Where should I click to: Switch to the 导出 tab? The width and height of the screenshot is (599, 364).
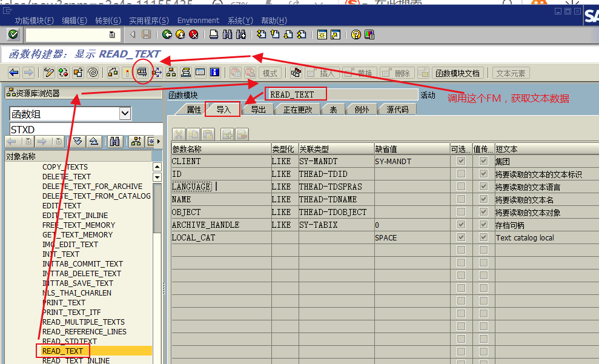pos(258,110)
